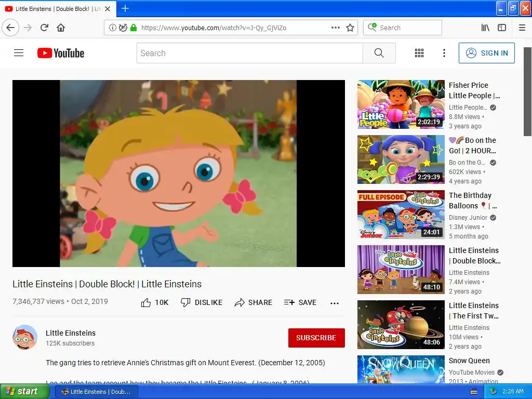
Task: Click the taskbar clock showing 2:28 AM
Action: pyautogui.click(x=513, y=391)
